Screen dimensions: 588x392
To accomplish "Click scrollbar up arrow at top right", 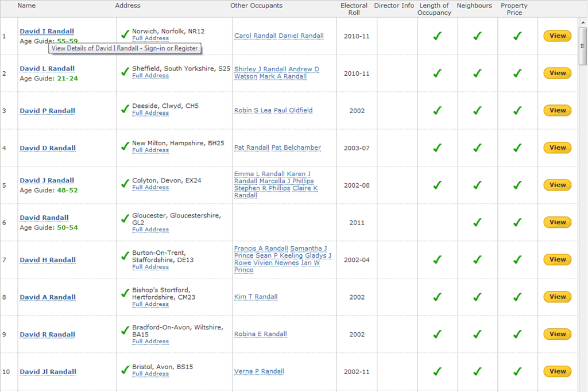I will coord(583,22).
